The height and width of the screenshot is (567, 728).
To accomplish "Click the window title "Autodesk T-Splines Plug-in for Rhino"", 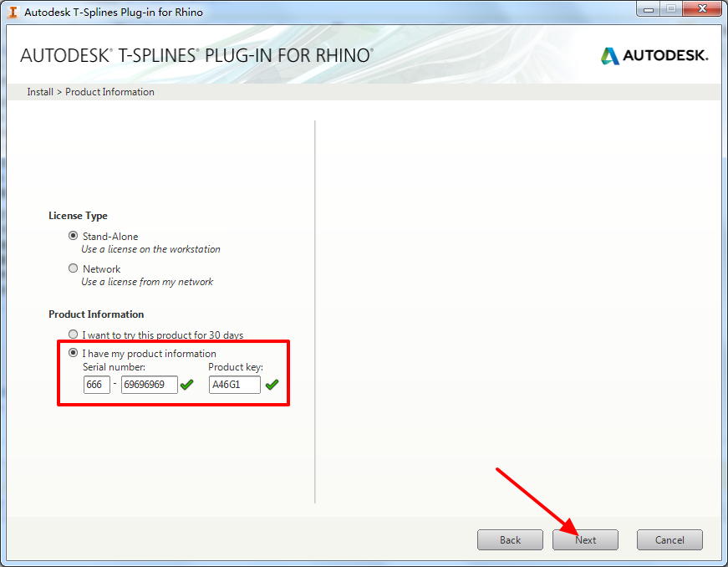I will 114,12.
